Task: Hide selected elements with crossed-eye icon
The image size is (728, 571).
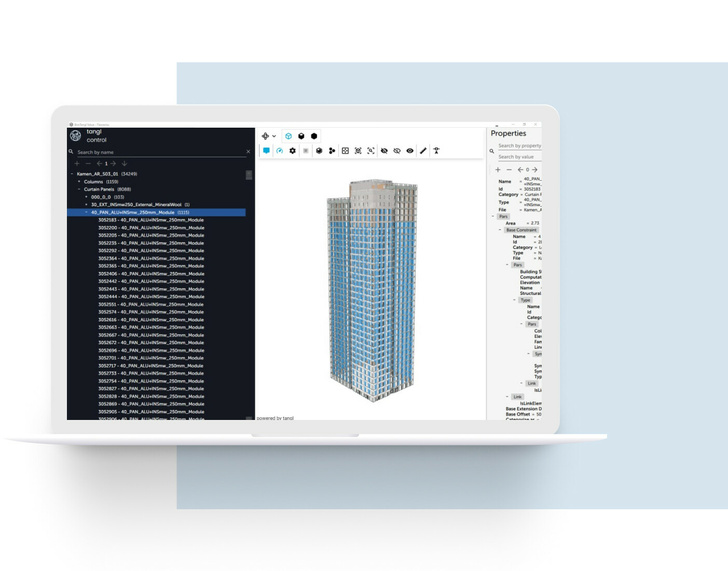Action: pos(384,151)
